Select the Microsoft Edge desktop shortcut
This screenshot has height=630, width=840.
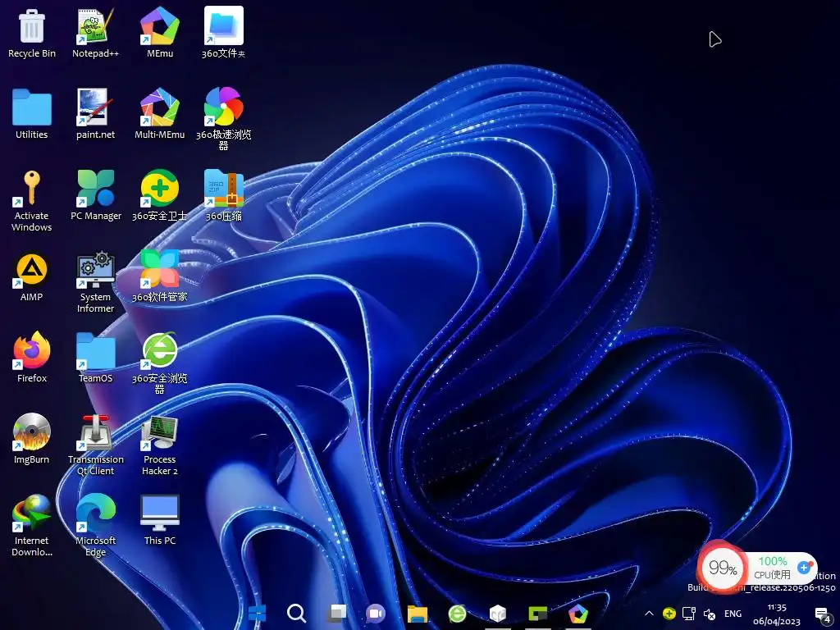95,526
